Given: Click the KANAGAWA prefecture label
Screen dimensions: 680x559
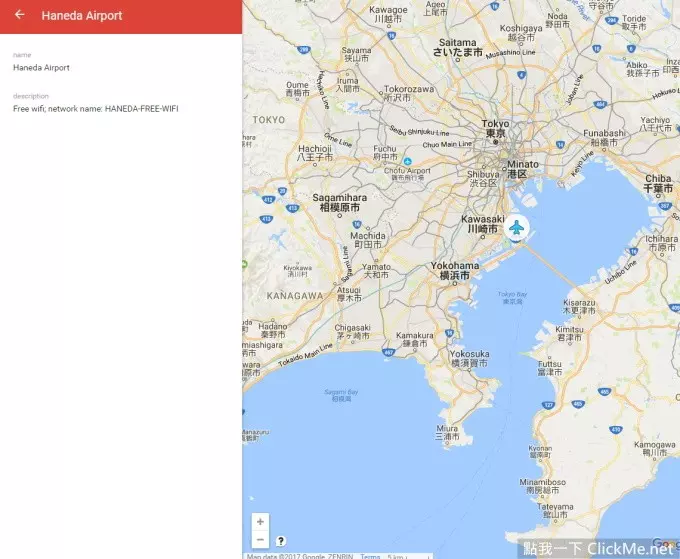Looking at the screenshot, I should pos(295,296).
